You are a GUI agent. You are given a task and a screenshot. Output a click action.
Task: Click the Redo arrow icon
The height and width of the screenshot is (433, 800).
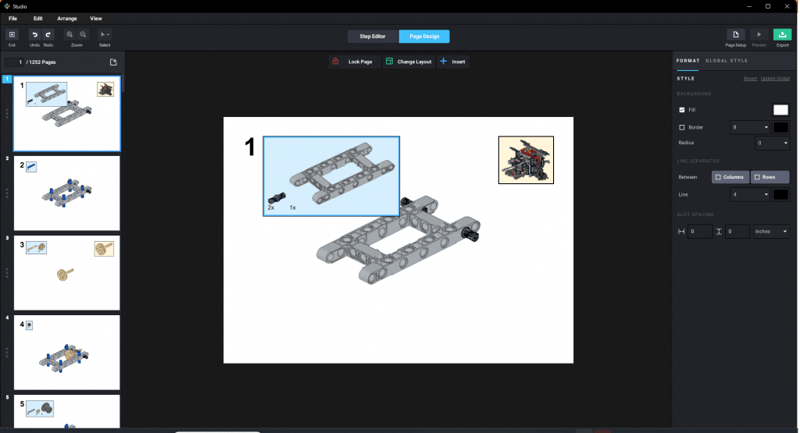[48, 35]
